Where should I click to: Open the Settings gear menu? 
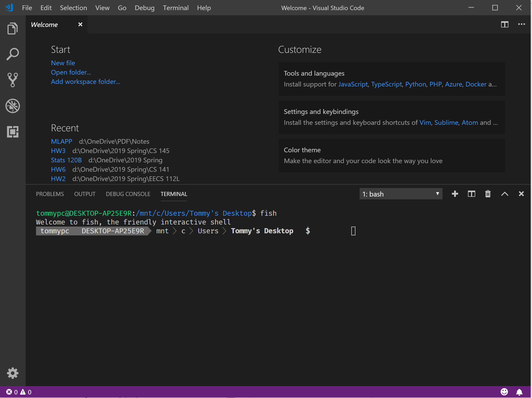[x=12, y=373]
